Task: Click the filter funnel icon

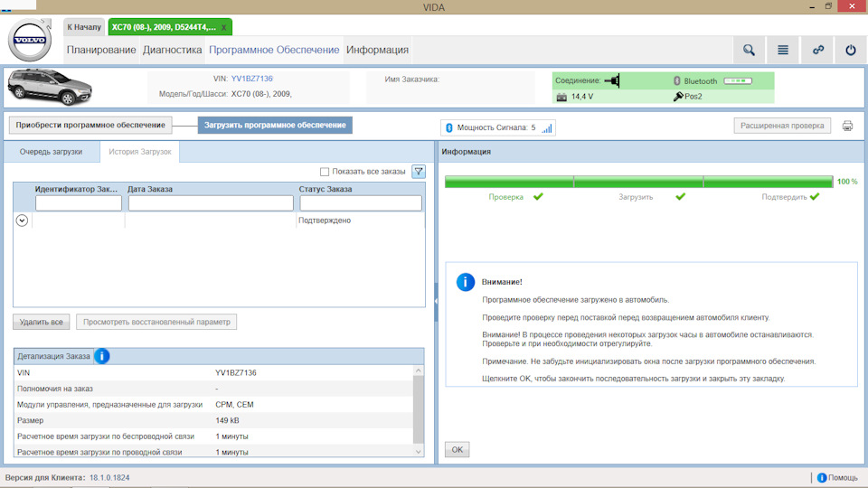Action: 419,172
